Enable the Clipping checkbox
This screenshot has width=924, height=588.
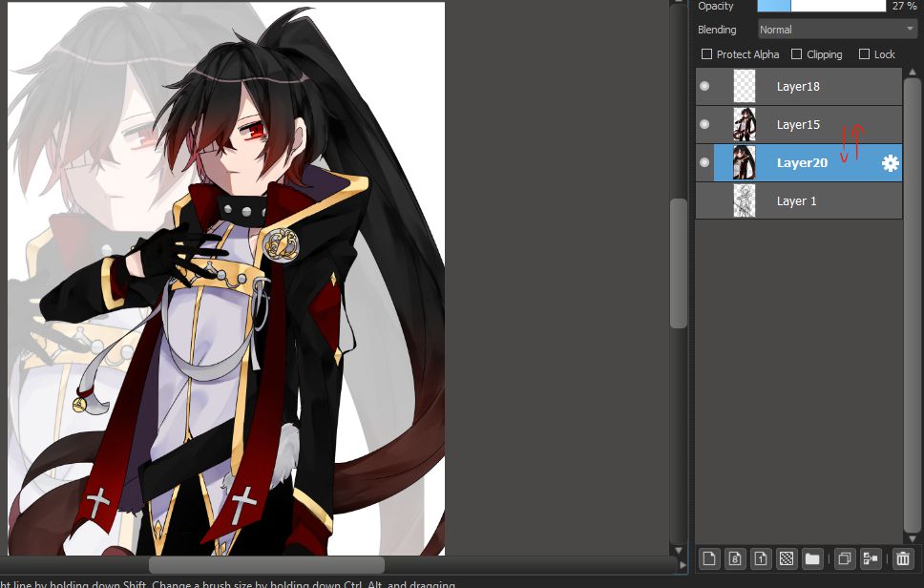[797, 54]
